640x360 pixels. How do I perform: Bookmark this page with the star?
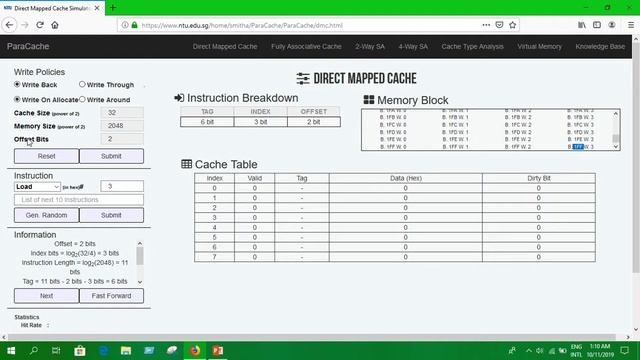coord(513,25)
